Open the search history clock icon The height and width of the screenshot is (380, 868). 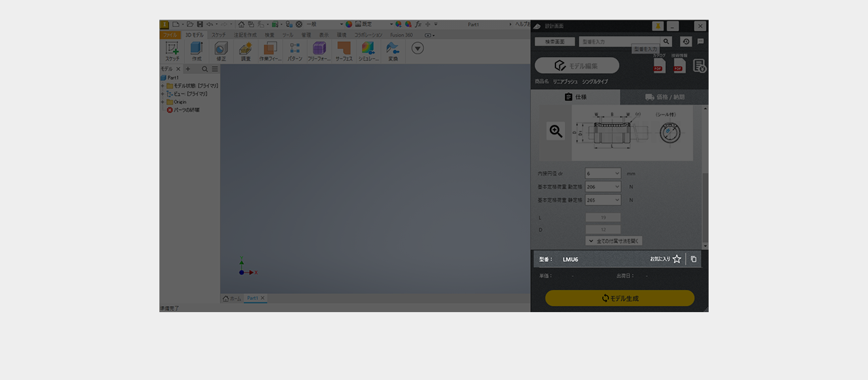686,41
